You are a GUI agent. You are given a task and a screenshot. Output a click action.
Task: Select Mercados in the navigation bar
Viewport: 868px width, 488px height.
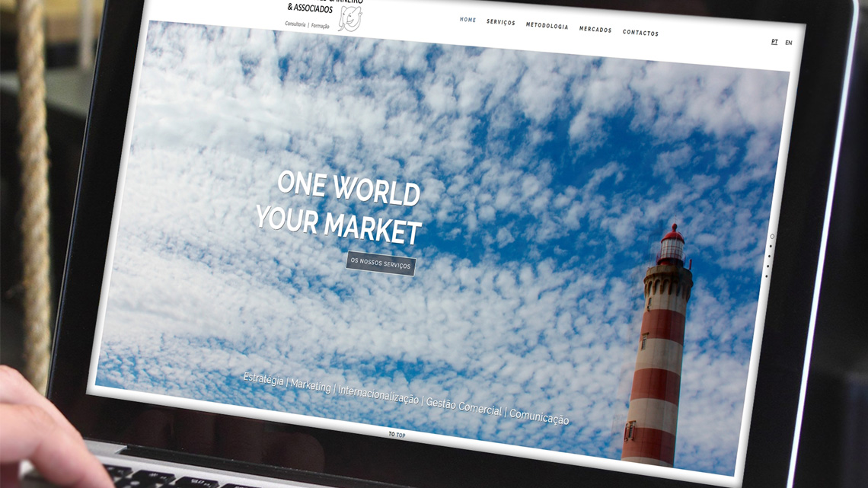point(595,30)
